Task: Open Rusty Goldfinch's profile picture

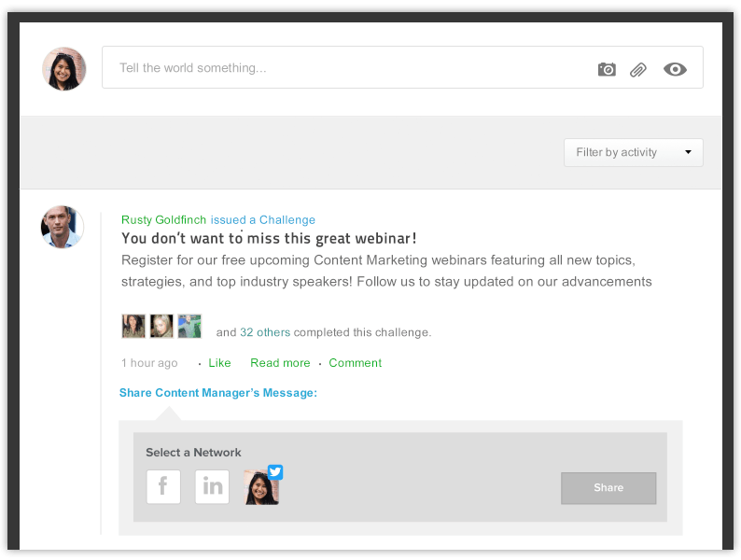Action: click(x=63, y=227)
